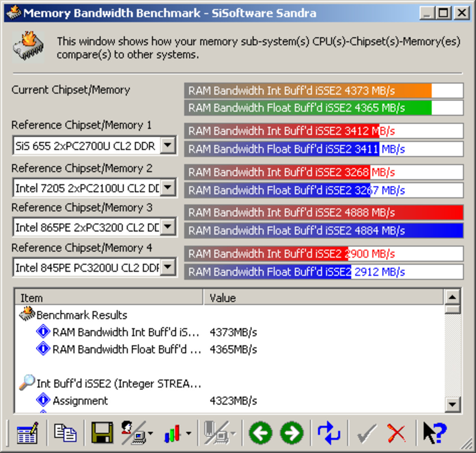
Task: Click the Reference Chipset/Memory 1 label
Action: point(81,125)
